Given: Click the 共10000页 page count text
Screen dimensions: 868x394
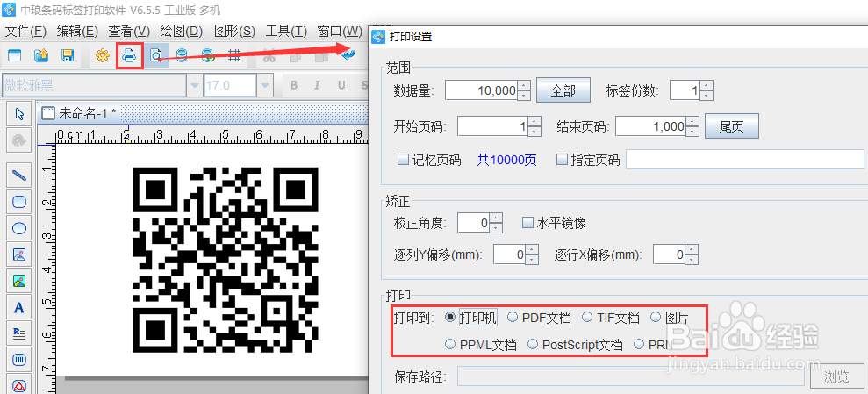Looking at the screenshot, I should pos(506,161).
